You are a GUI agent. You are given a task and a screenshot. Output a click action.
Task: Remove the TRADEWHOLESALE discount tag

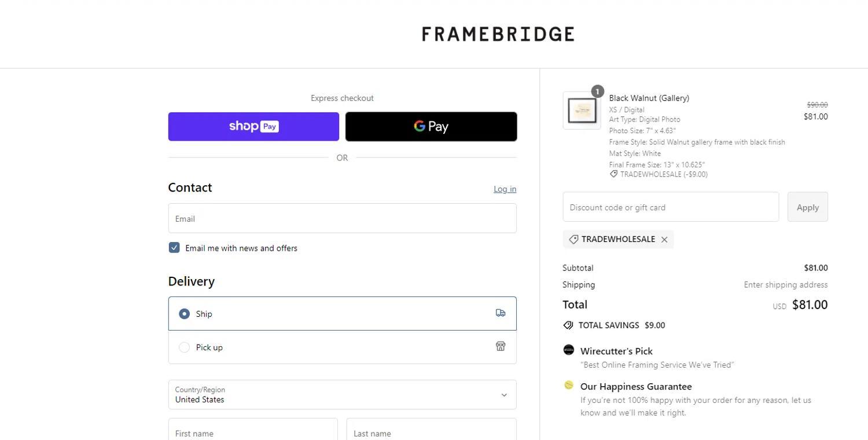coord(664,240)
